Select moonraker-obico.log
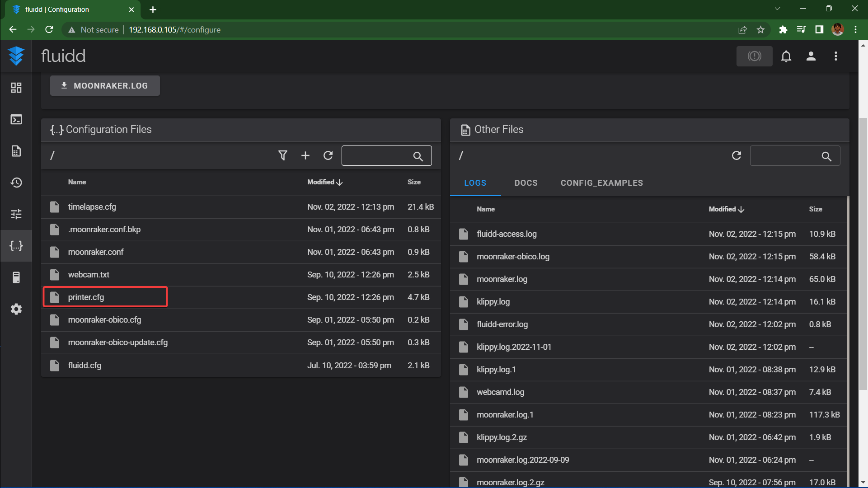The height and width of the screenshot is (488, 868). [x=648, y=257]
